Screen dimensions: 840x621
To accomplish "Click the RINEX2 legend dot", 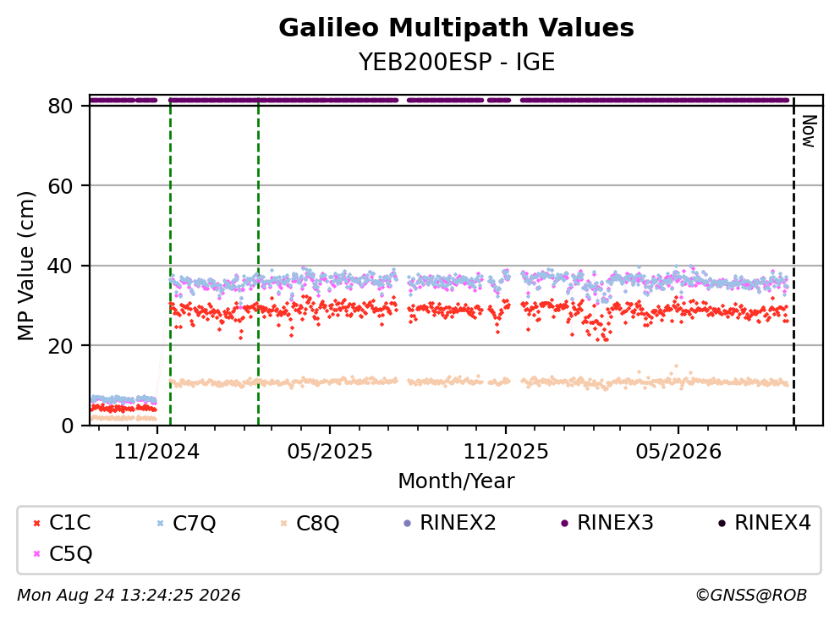I will point(407,524).
